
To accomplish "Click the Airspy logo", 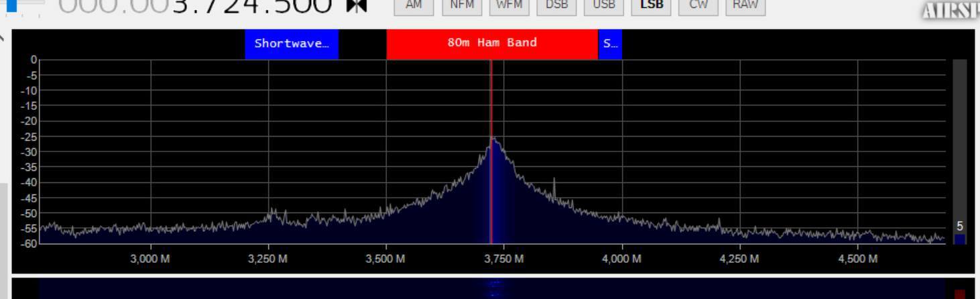I will click(951, 9).
